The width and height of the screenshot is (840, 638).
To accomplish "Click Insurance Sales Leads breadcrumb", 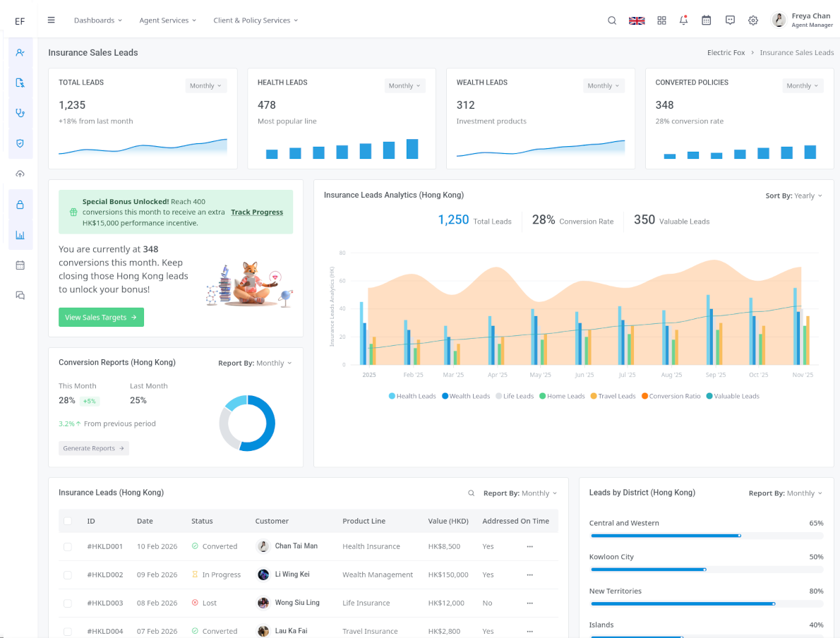I will point(797,52).
